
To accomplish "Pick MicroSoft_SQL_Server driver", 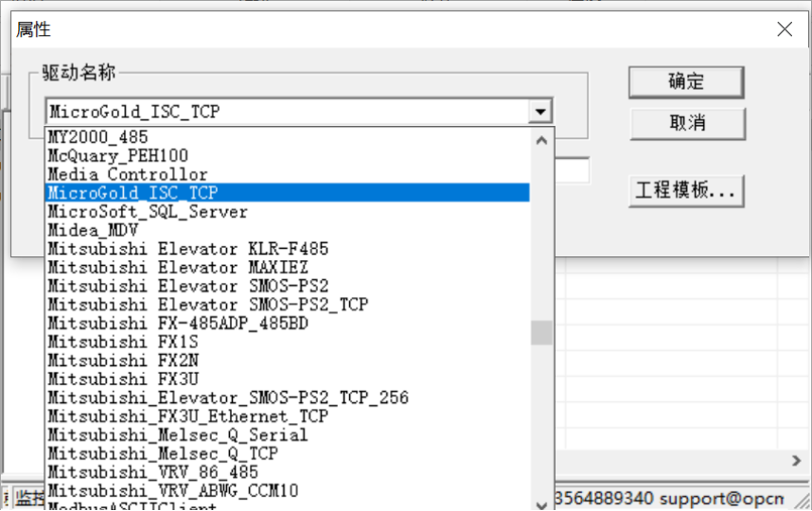I will (x=288, y=212).
